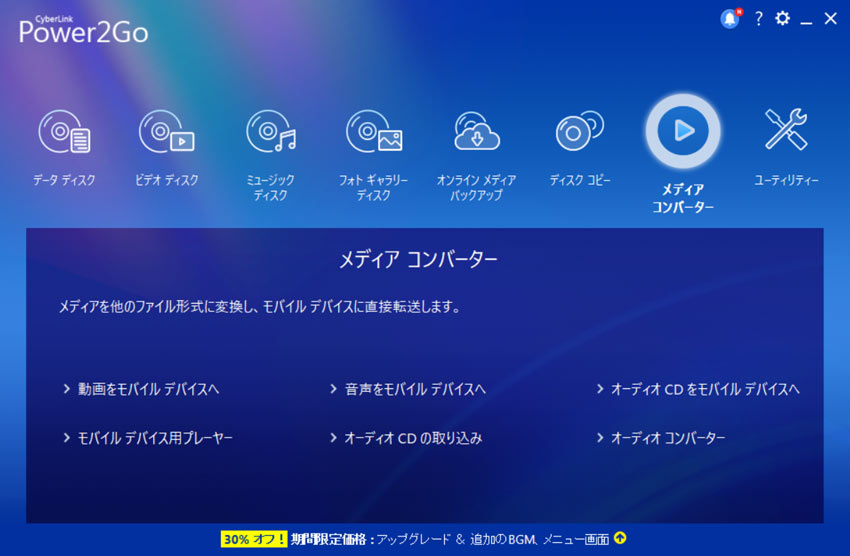Click the CyberLink Power2Go logo
The image size is (850, 556).
point(83,30)
